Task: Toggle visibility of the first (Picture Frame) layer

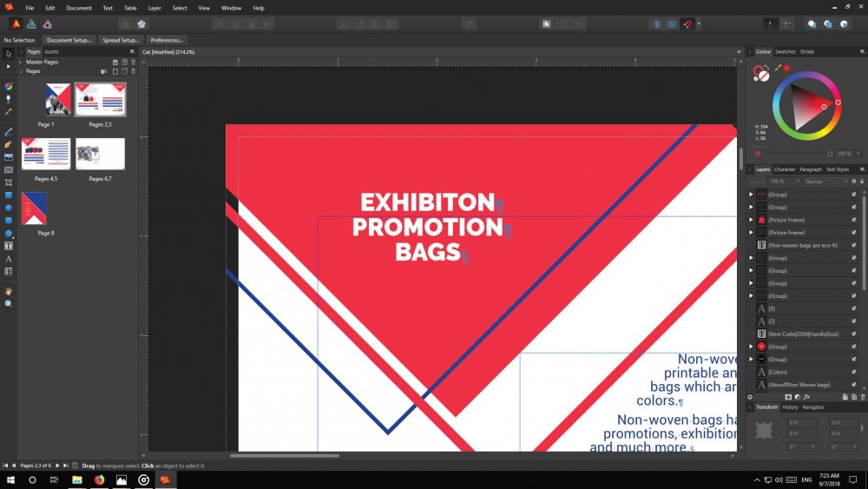Action: (x=854, y=220)
